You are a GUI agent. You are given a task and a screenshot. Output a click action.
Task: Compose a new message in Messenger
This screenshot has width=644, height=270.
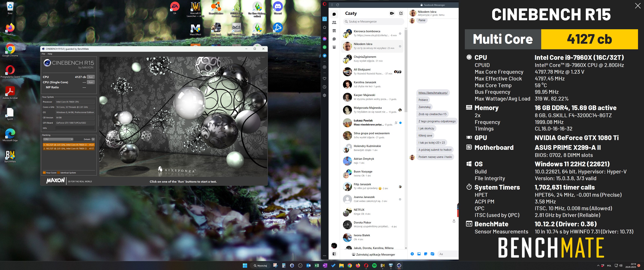(x=401, y=13)
